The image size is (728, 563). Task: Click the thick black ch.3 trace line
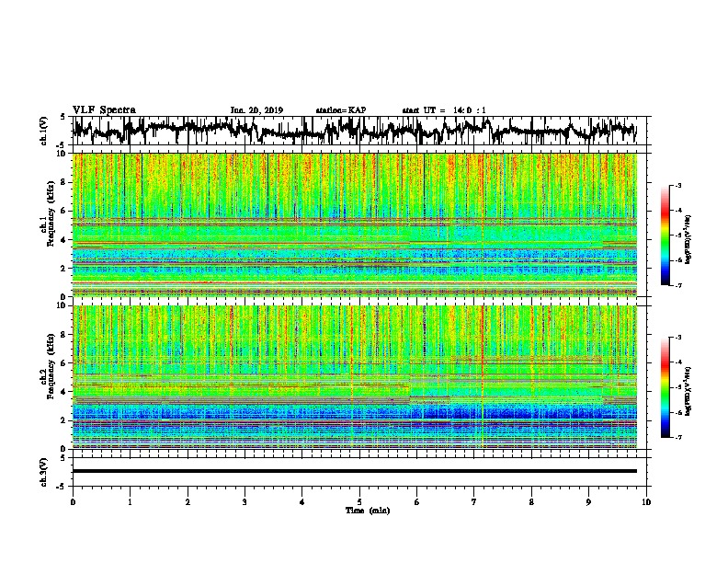[x=354, y=471]
